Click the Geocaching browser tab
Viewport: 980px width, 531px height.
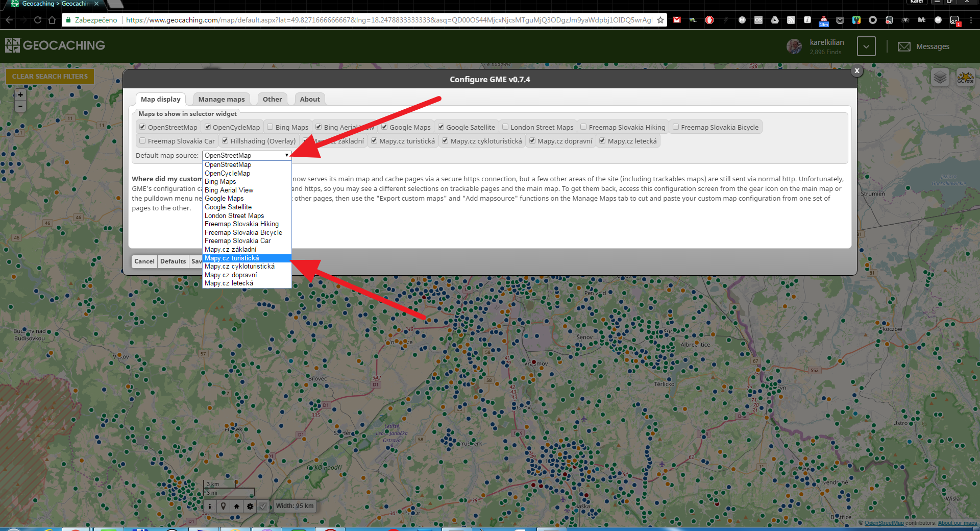pos(55,4)
